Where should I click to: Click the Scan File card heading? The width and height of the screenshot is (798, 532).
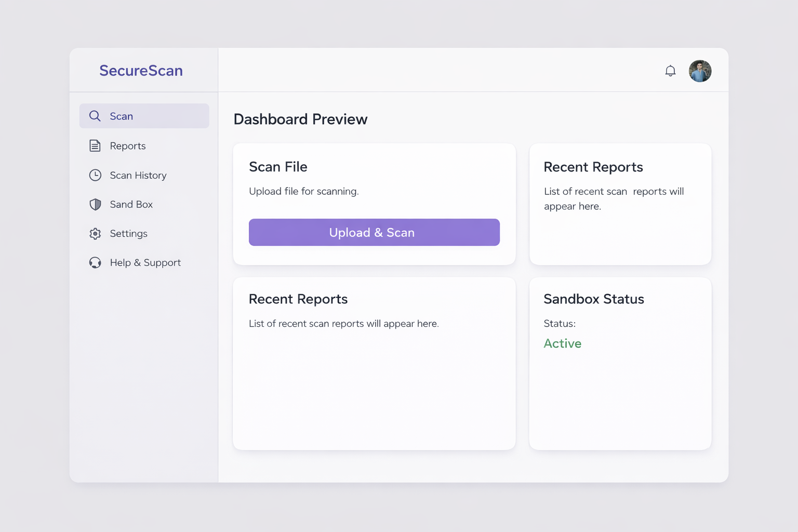(278, 167)
